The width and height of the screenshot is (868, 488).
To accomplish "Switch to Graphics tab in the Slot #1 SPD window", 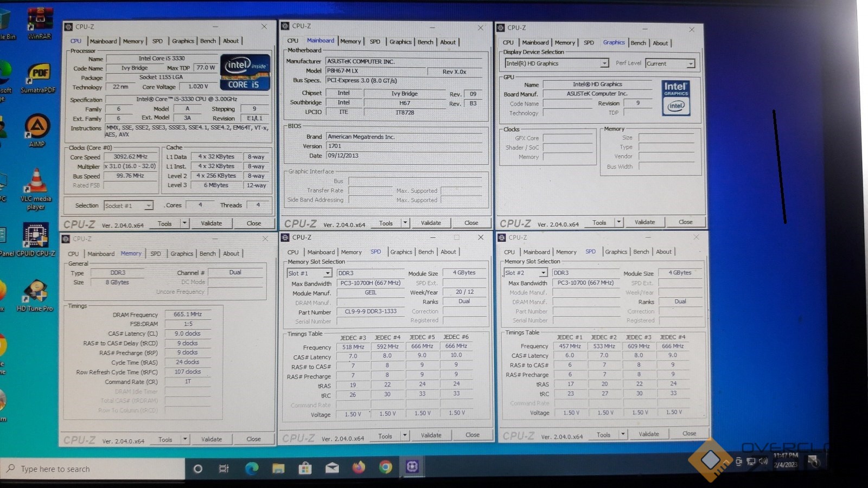I will tap(401, 252).
